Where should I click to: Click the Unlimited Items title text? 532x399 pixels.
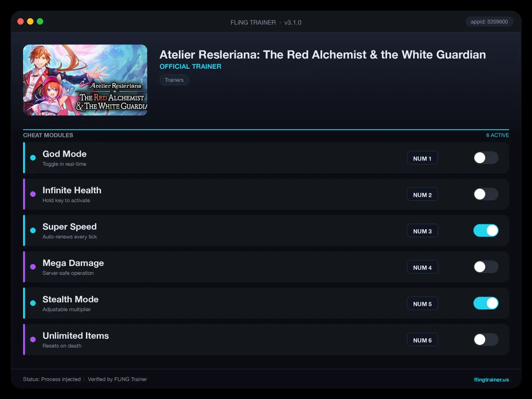pos(76,336)
